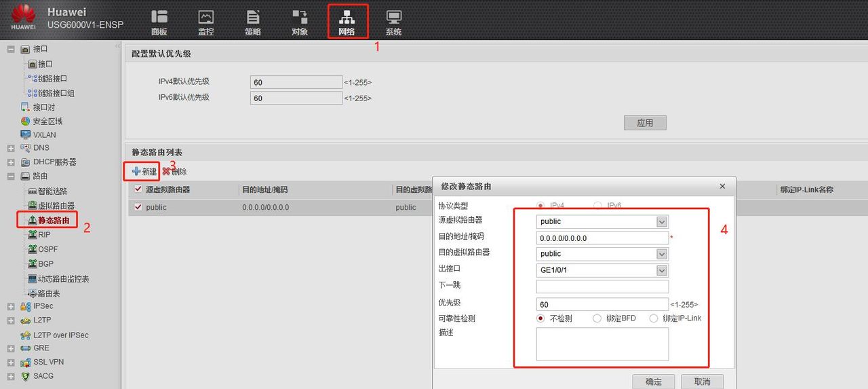Screen dimensions: 868x389
Task: Open 动态路由监控表 icon item
Action: click(32, 278)
